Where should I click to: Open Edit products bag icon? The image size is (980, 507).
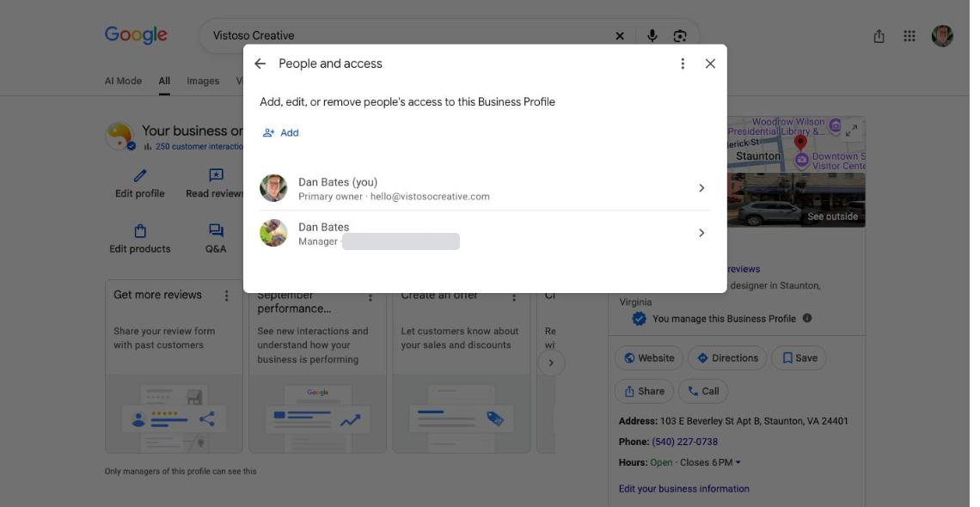[x=140, y=231]
